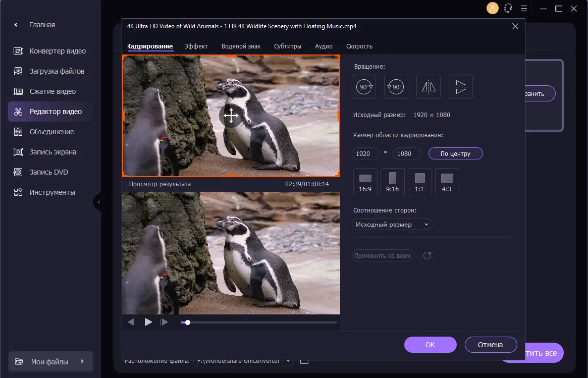This screenshot has width=588, height=378.
Task: Step to the next frame
Action: pos(164,322)
